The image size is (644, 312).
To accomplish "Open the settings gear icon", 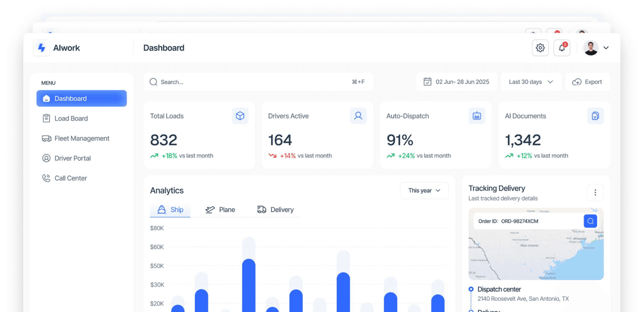I will click(540, 48).
